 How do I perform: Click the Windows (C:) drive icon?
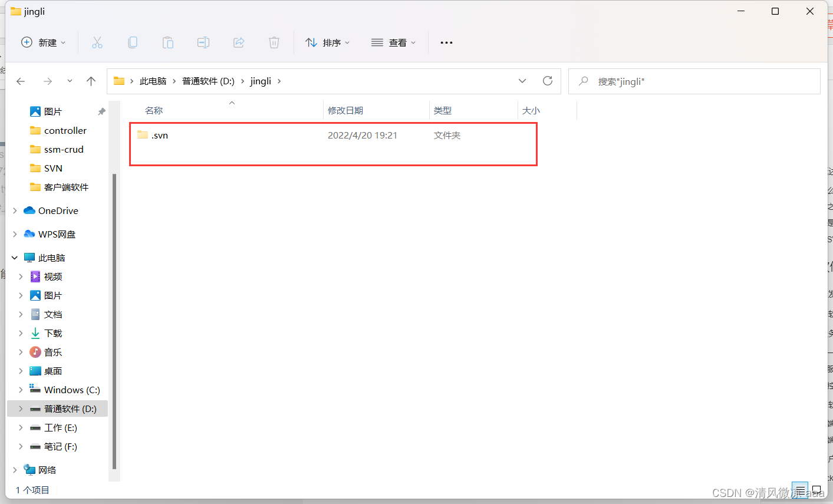(x=35, y=390)
